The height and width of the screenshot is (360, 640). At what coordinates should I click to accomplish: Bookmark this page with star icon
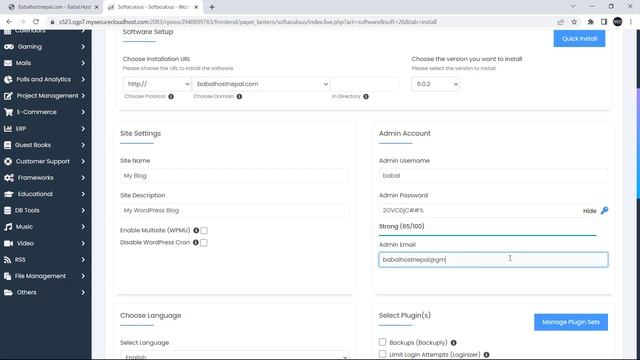tap(574, 22)
